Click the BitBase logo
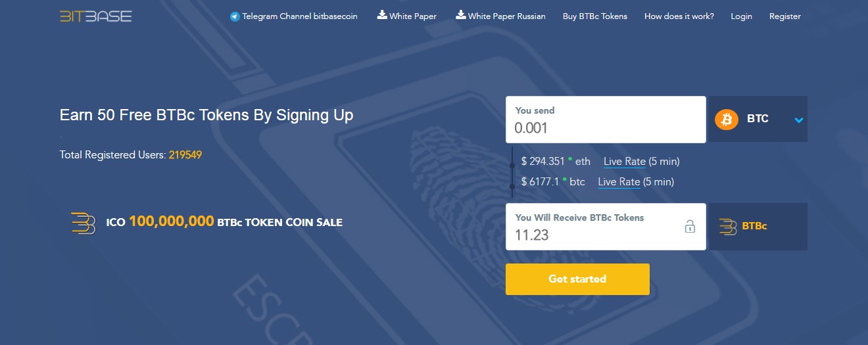This screenshot has height=345, width=868. coord(96,16)
